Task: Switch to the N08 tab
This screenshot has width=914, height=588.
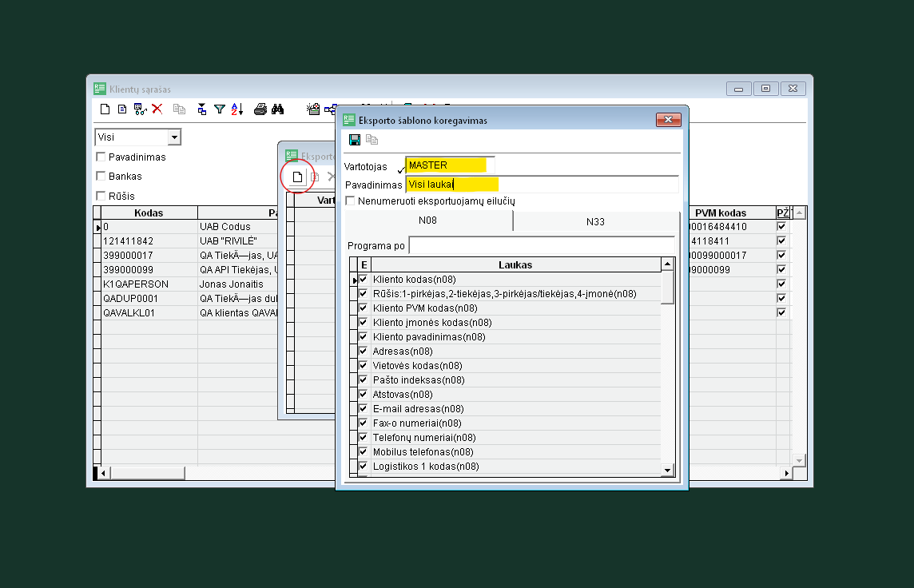Action: coord(428,220)
